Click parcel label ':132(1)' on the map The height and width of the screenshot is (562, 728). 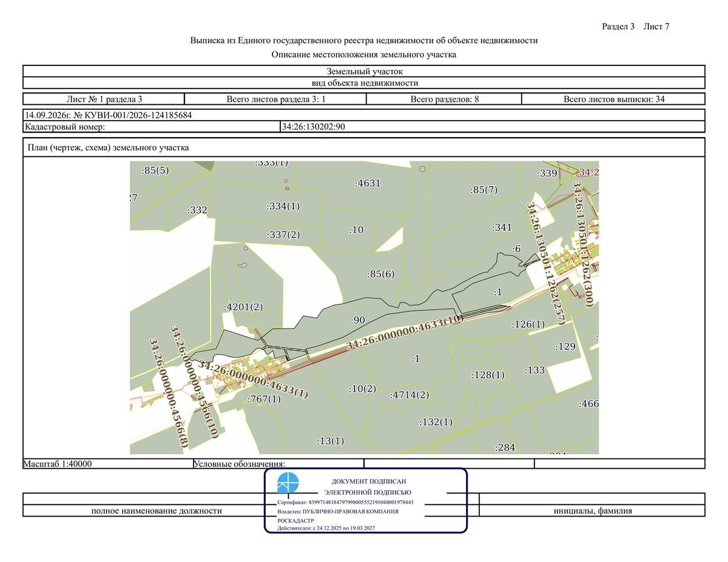click(x=436, y=421)
